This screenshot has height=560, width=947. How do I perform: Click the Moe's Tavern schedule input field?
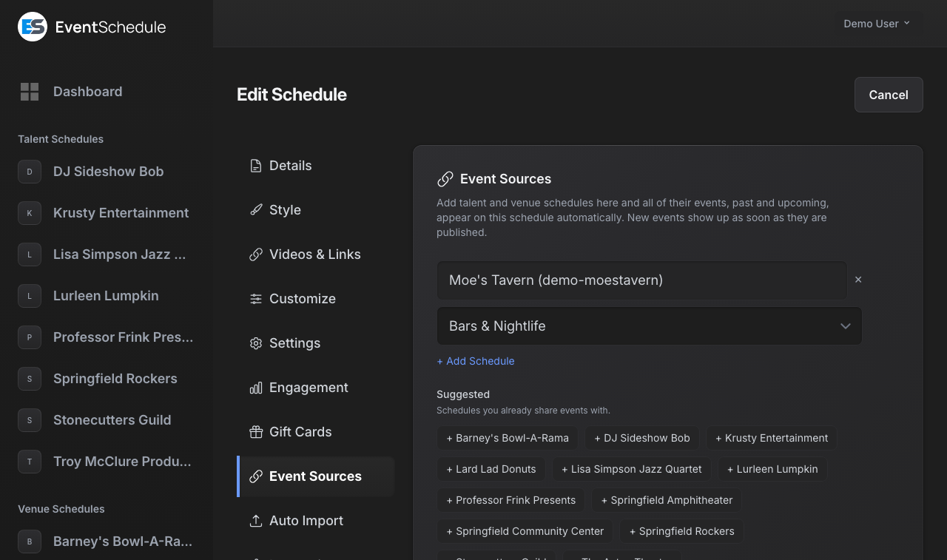[x=642, y=280]
